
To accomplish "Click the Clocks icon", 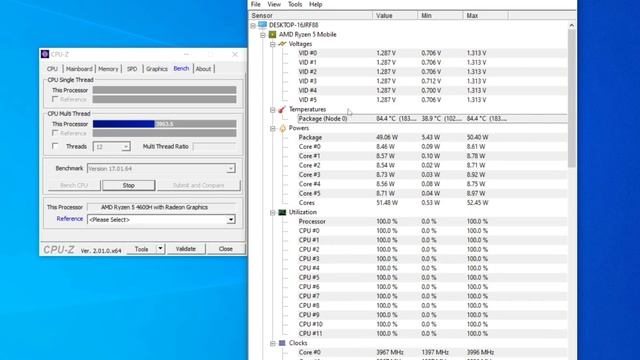I will 282,343.
